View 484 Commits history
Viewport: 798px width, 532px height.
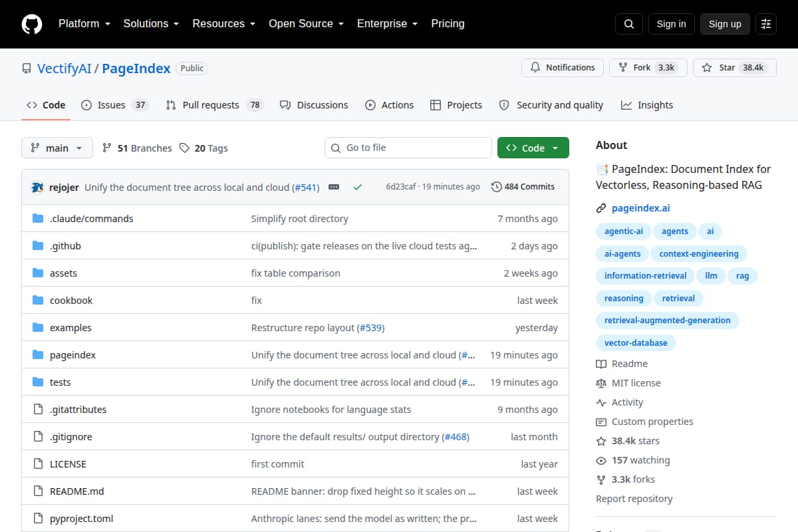[x=523, y=187]
